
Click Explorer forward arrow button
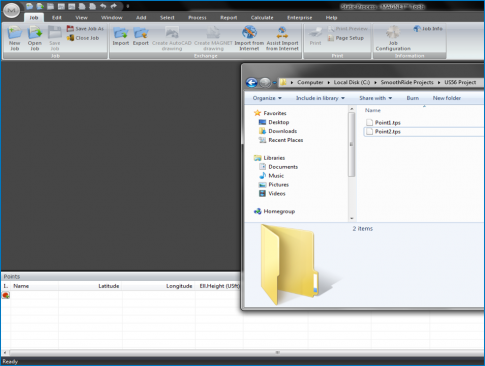[265, 82]
